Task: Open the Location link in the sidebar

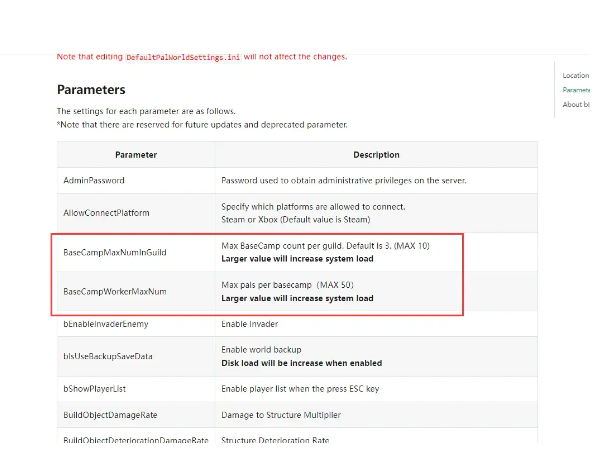Action: click(x=575, y=75)
